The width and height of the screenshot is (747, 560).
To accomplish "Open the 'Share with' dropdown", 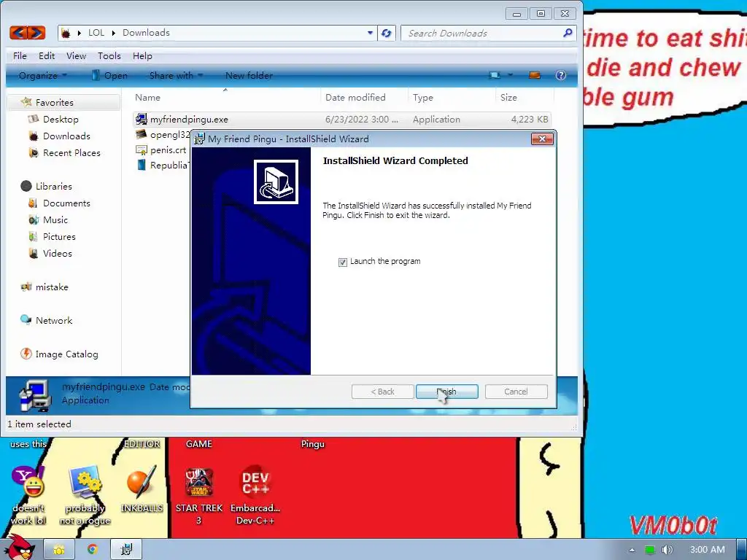I will pyautogui.click(x=176, y=75).
